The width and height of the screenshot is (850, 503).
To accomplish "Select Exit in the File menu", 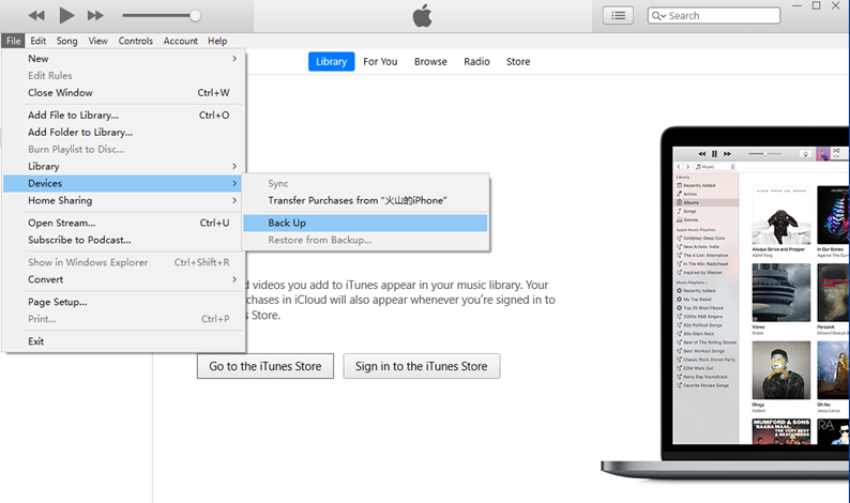I will point(124,341).
